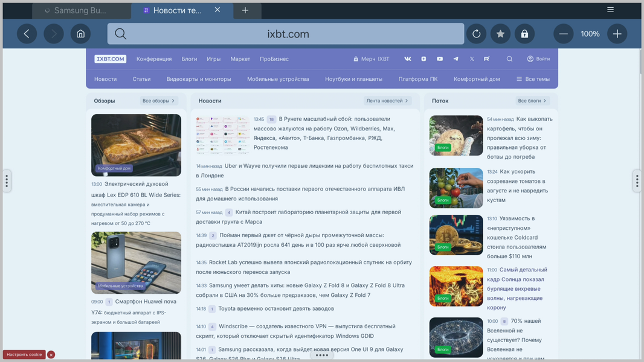The height and width of the screenshot is (362, 644).
Task: Reload the page with the refresh icon
Action: [477, 34]
